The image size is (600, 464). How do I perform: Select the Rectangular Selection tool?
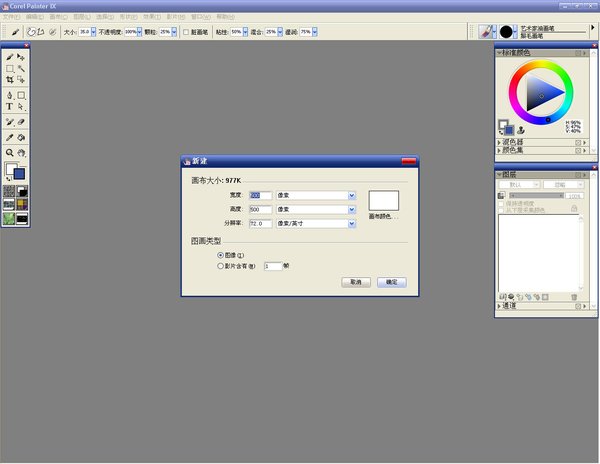(x=10, y=69)
